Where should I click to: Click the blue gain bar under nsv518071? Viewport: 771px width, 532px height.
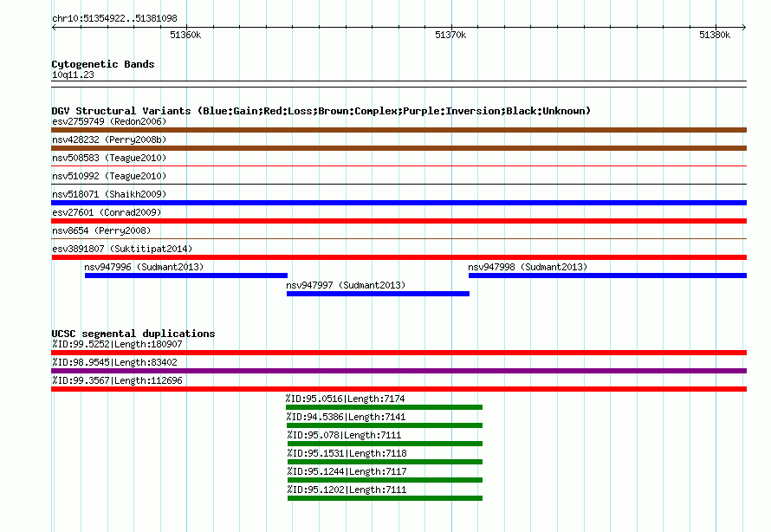pyautogui.click(x=398, y=203)
